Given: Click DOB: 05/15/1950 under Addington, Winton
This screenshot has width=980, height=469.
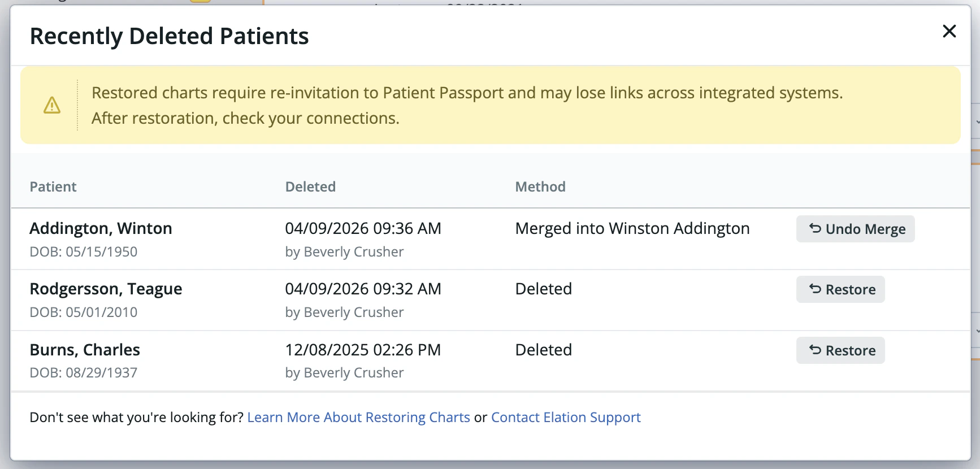Looking at the screenshot, I should pyautogui.click(x=83, y=251).
